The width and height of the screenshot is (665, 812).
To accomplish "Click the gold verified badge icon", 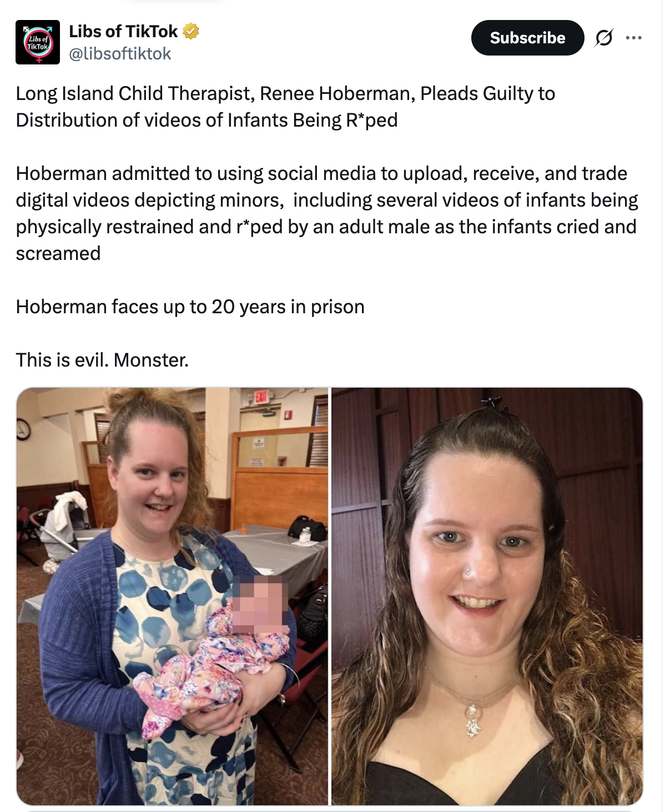I will tap(190, 32).
